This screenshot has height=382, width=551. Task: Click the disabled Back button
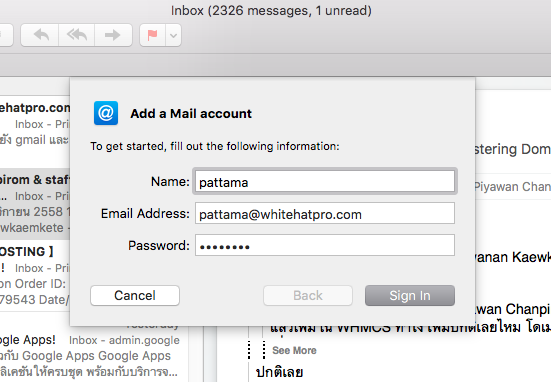308,296
